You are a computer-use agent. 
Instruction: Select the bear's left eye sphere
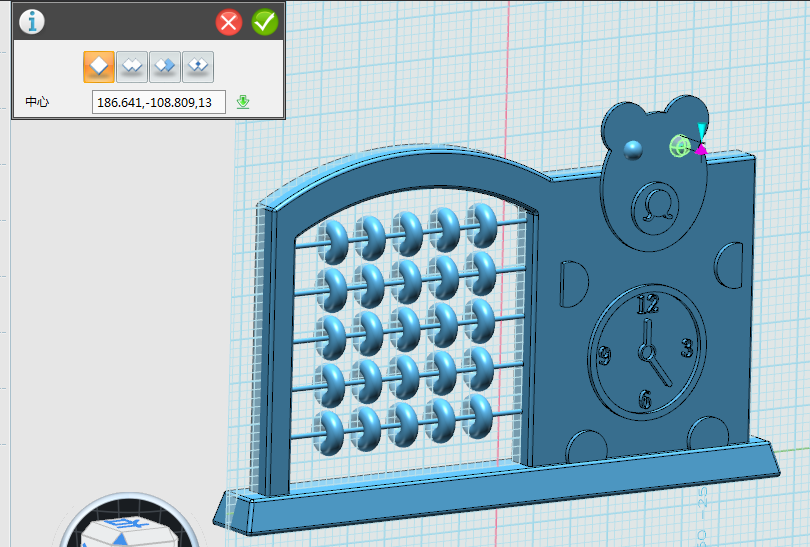(632, 150)
